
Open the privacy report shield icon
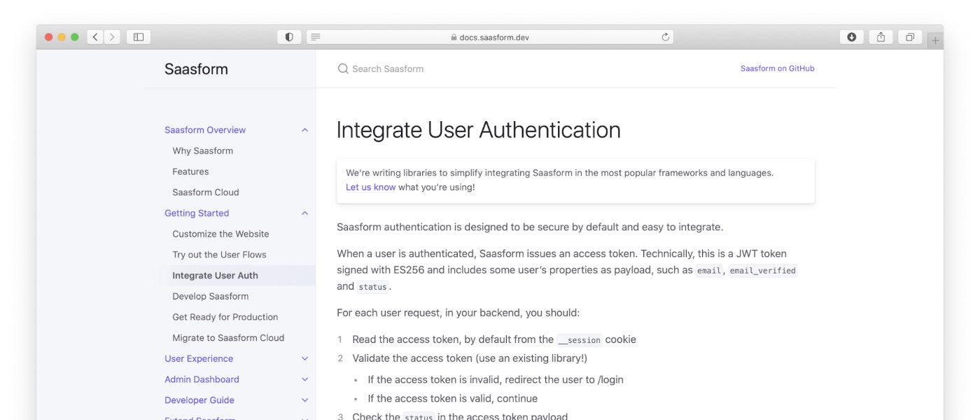click(x=289, y=37)
